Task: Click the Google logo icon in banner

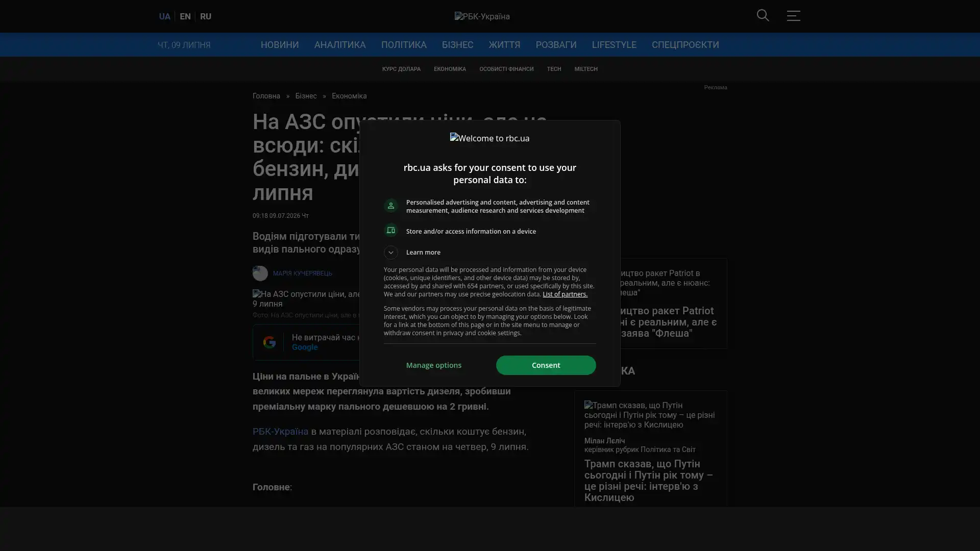Action: click(x=269, y=342)
